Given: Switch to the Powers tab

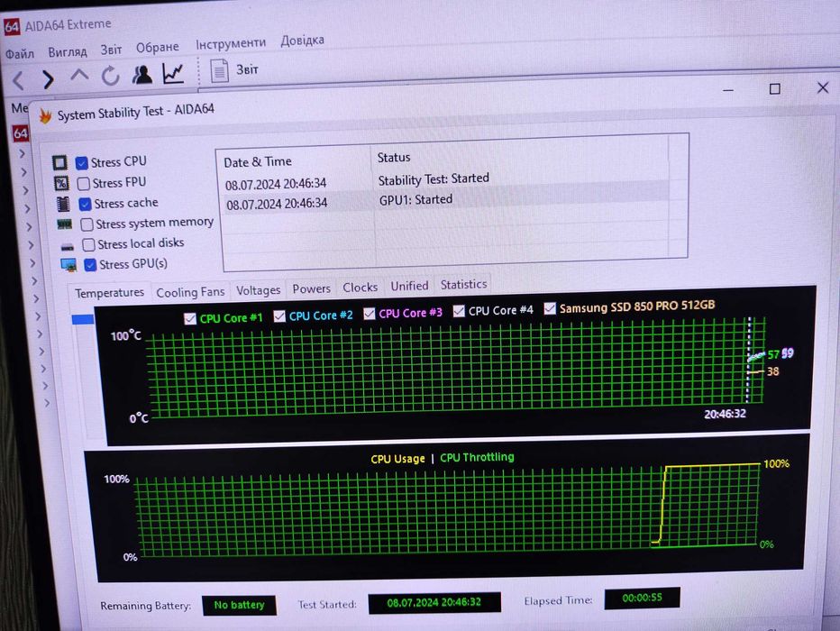Looking at the screenshot, I should pyautogui.click(x=311, y=288).
